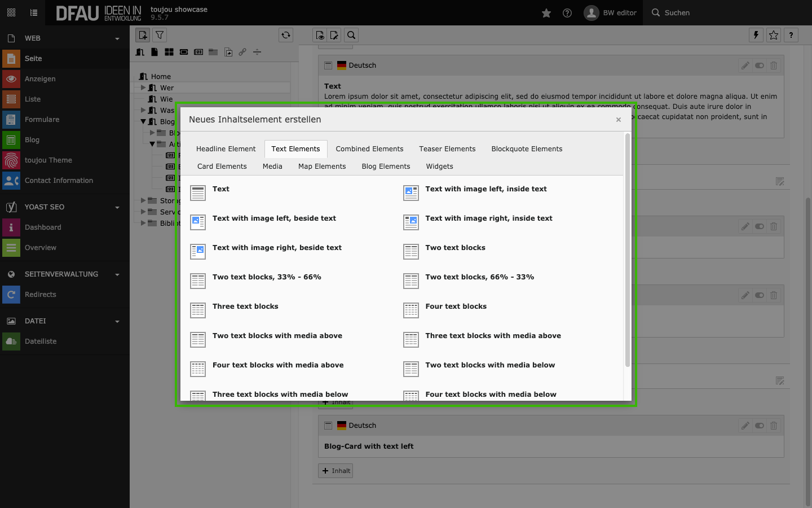Expand the Wer page tree node
Image resolution: width=812 pixels, height=508 pixels.
pyautogui.click(x=143, y=87)
